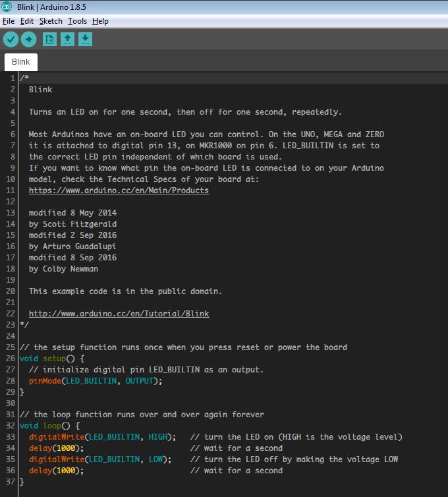This screenshot has width=448, height=497.
Task: Click the Open sketch up-arrow icon
Action: point(67,40)
